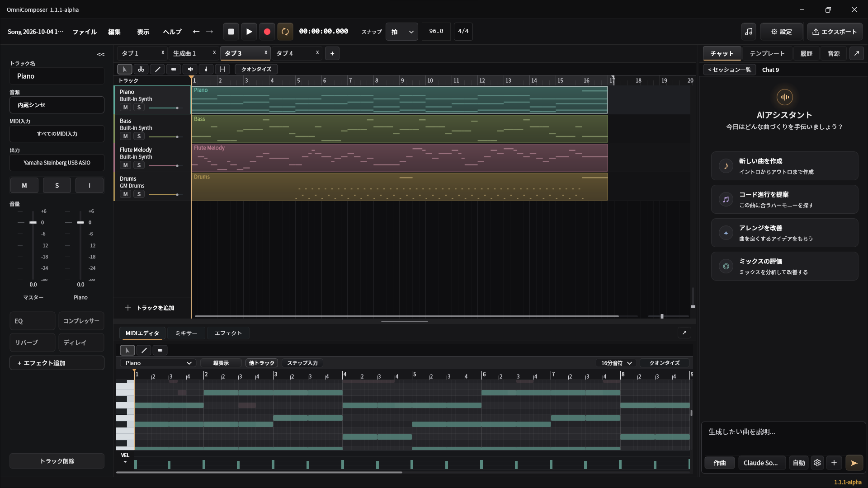Image resolution: width=868 pixels, height=488 pixels.
Task: Mute the Flute Melody track
Action: point(125,165)
